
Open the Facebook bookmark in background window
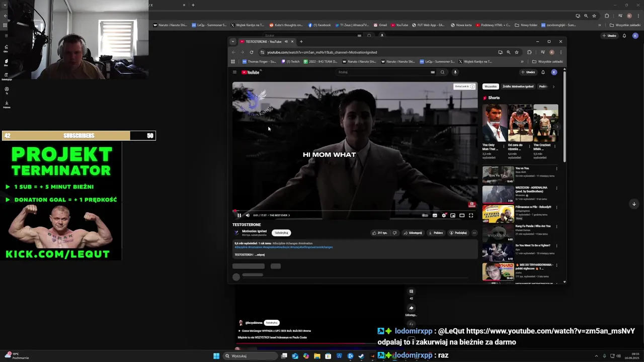pyautogui.click(x=319, y=25)
